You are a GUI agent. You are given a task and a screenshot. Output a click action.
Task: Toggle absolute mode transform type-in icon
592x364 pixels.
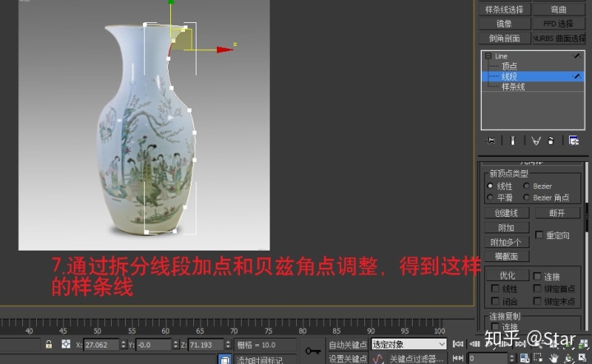click(x=66, y=344)
